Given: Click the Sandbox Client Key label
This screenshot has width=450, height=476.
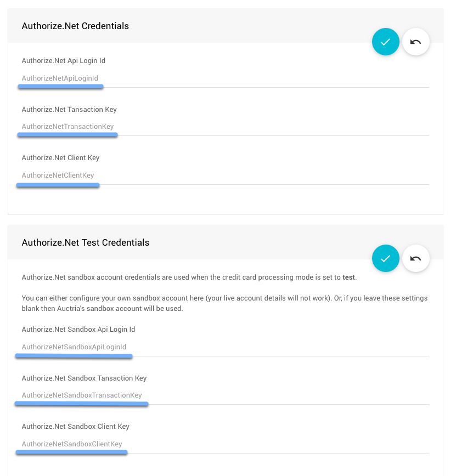Looking at the screenshot, I should (75, 427).
